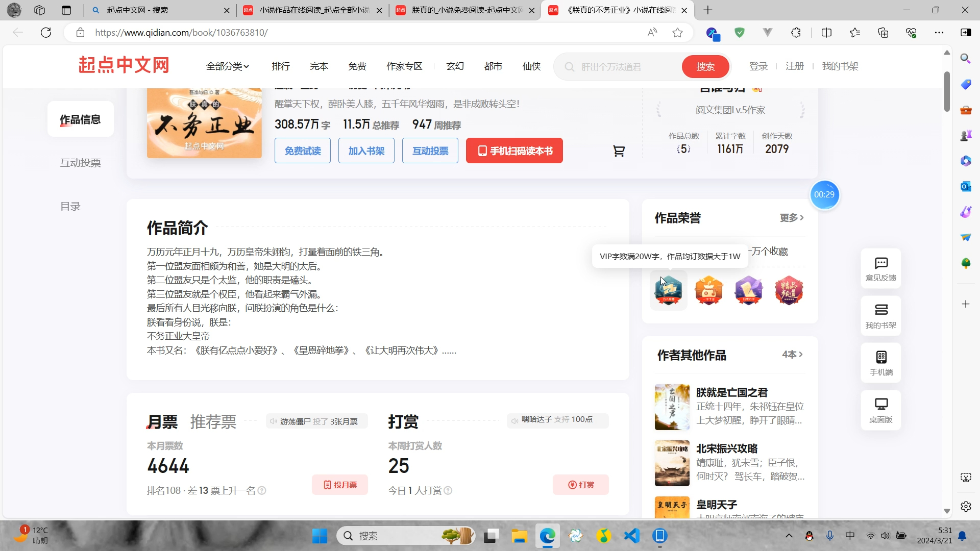
Task: Select 互动投票 in left sidebar
Action: (x=80, y=163)
